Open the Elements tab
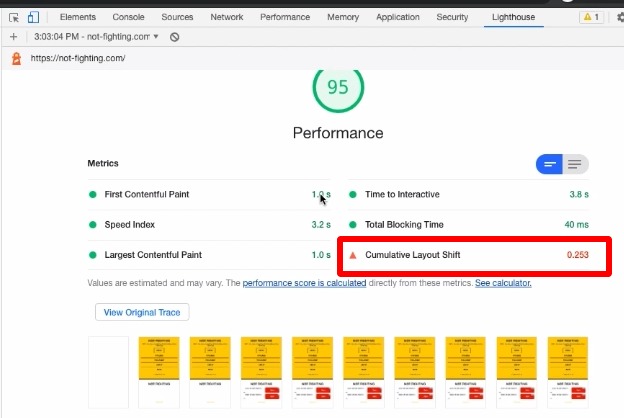This screenshot has height=418, width=624. point(78,17)
